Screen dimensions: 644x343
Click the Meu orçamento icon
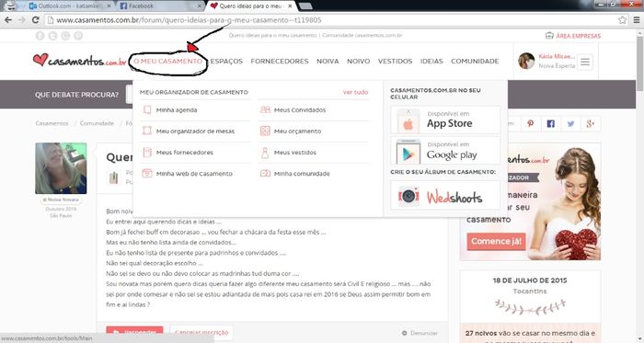(265, 131)
